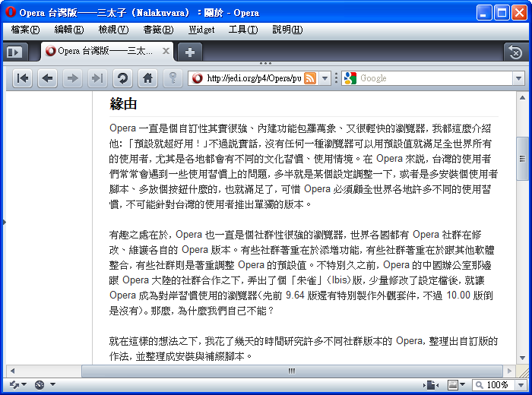
Task: Click the horizontal scrollbar right arrow
Action: [509, 371]
